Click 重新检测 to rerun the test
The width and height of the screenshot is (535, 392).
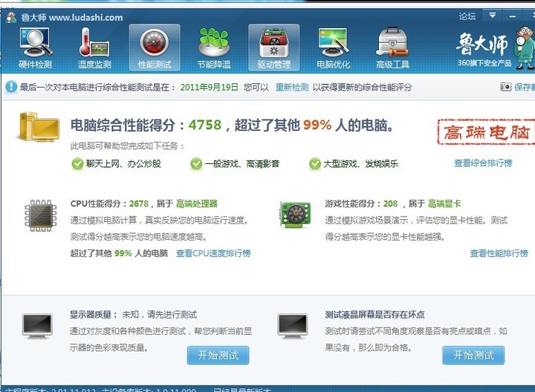pyautogui.click(x=292, y=88)
